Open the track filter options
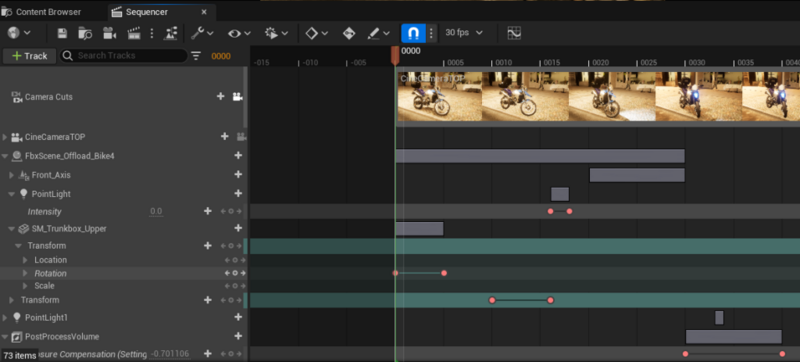 [196, 56]
